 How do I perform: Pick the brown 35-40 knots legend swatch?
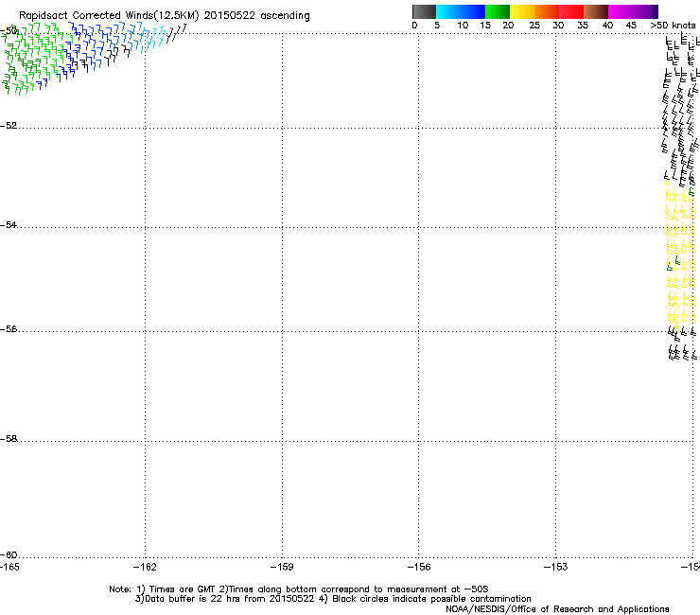coord(596,11)
